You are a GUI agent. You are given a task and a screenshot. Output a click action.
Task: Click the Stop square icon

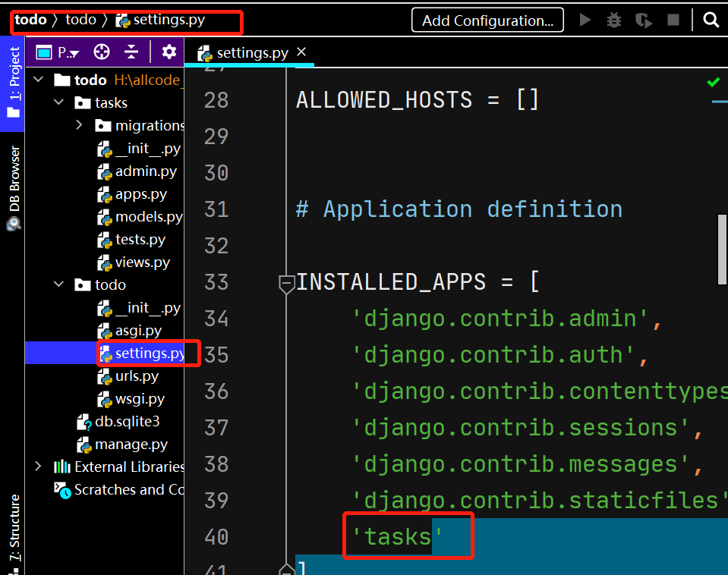tap(673, 20)
